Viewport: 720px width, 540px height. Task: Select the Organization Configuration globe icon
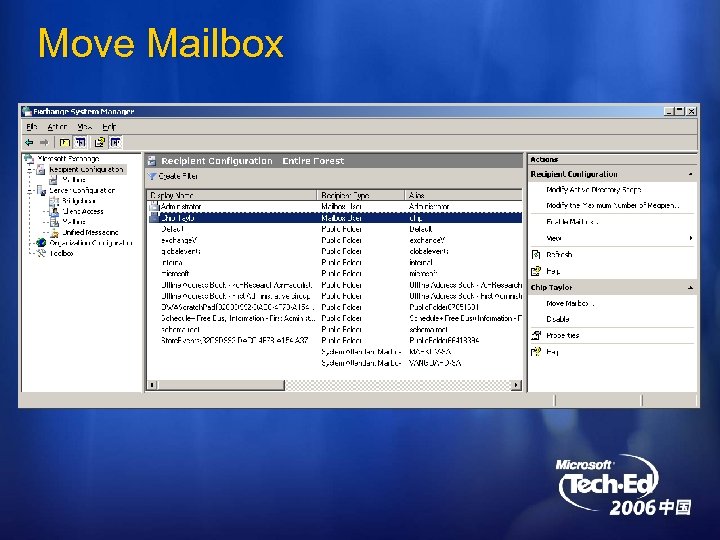[x=41, y=242]
